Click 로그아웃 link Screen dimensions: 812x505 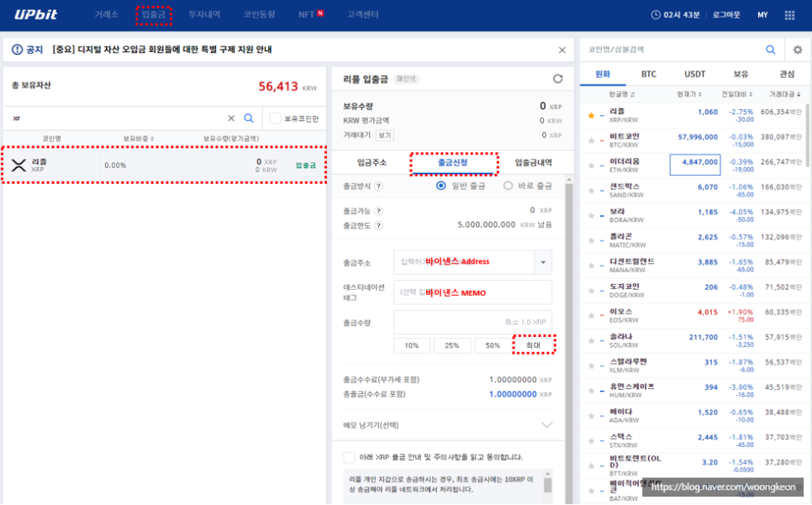pyautogui.click(x=726, y=15)
